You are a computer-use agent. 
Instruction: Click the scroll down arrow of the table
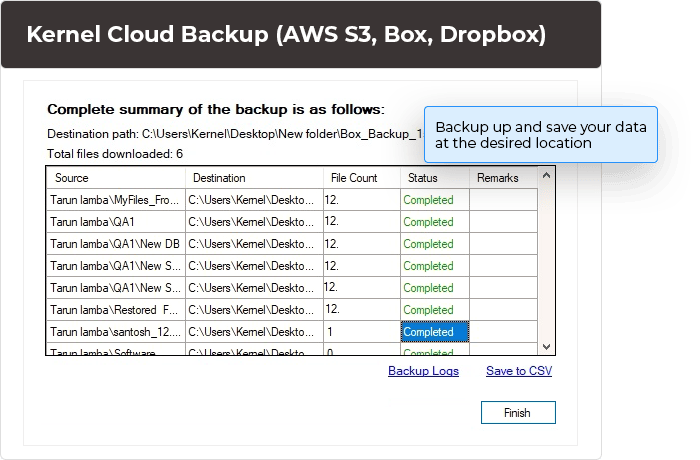[x=546, y=347]
